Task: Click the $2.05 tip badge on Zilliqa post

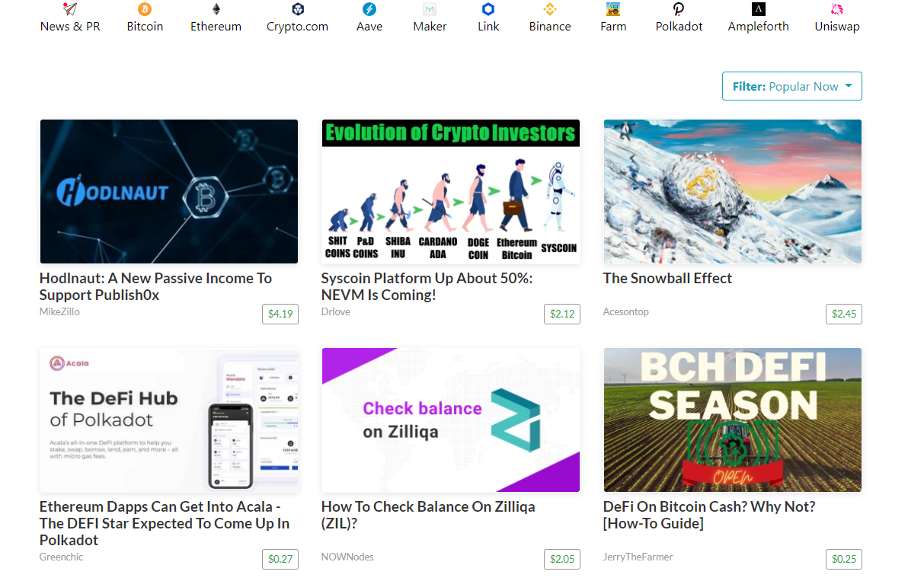Action: pyautogui.click(x=561, y=559)
